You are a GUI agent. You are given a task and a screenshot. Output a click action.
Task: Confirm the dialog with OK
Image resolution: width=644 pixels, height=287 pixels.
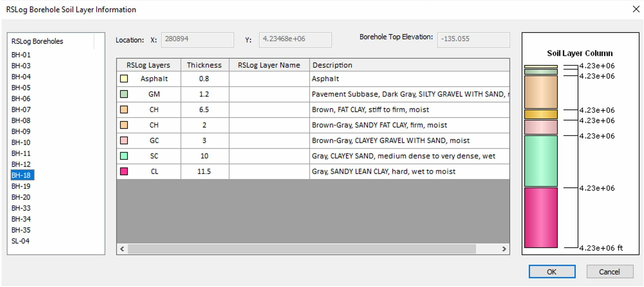[x=552, y=272]
